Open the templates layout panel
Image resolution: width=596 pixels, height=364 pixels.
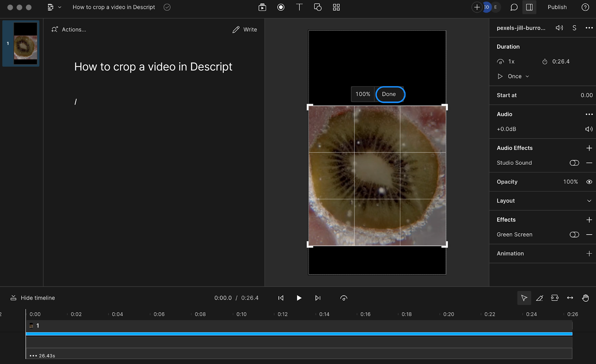[336, 7]
